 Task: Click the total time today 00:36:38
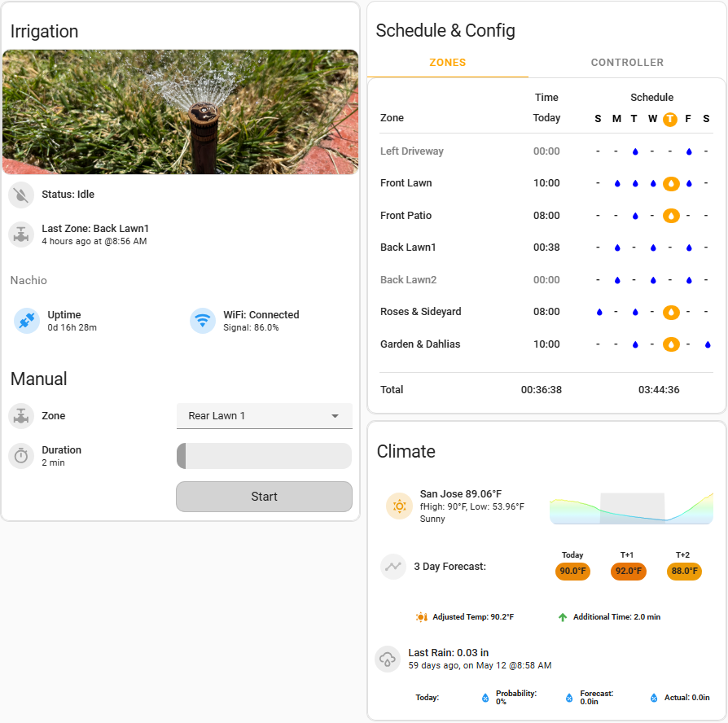pos(542,390)
